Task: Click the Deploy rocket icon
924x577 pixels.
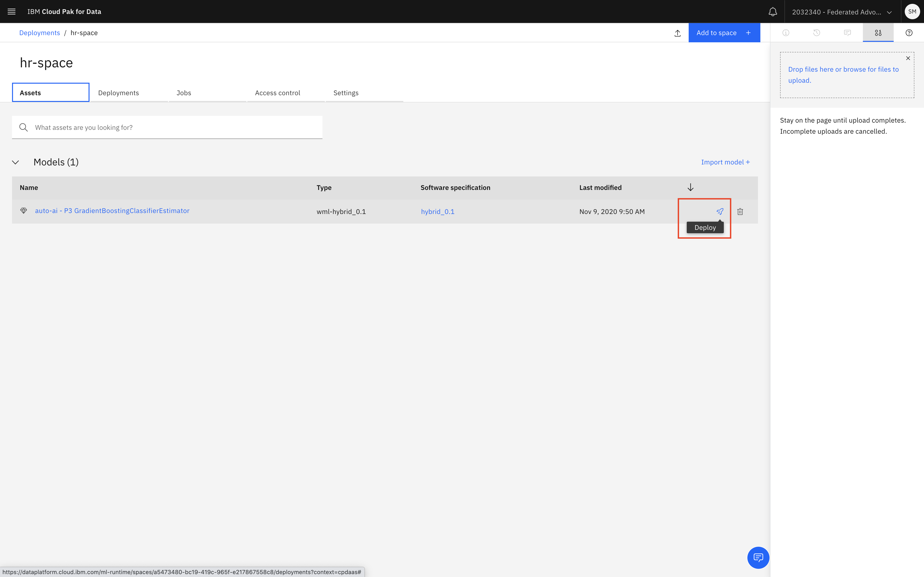Action: [720, 211]
